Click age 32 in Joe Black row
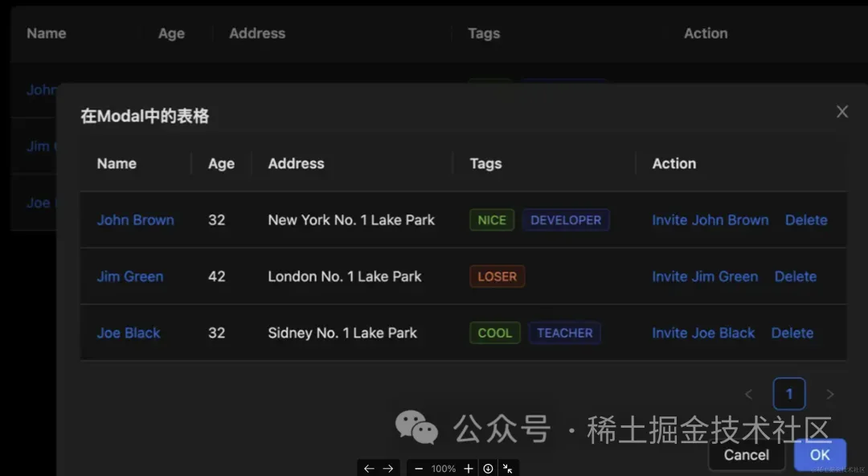The height and width of the screenshot is (476, 868). coord(216,333)
